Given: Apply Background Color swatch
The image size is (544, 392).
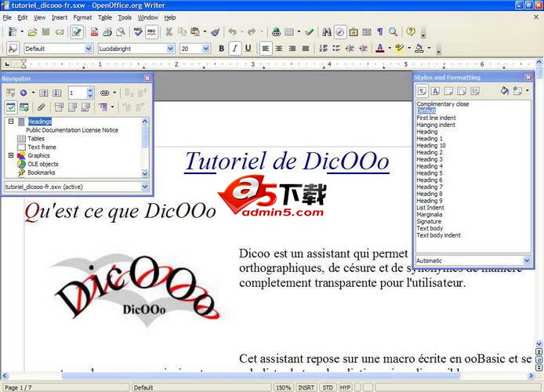Looking at the screenshot, I should pyautogui.click(x=419, y=49).
